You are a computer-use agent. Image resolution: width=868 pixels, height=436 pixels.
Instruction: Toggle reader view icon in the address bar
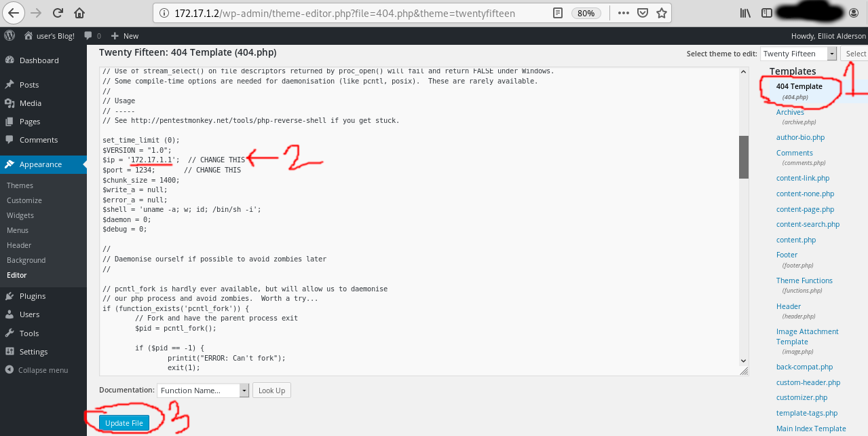point(557,13)
